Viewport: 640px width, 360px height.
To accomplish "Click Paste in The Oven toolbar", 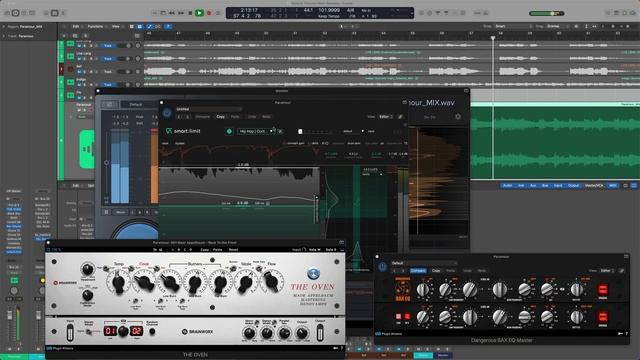I will 218,249.
